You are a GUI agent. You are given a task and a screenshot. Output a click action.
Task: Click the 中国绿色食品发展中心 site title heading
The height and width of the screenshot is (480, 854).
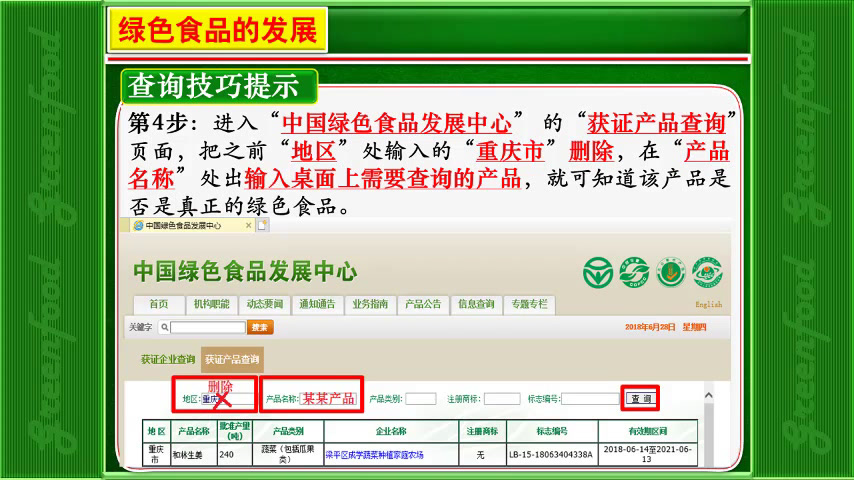[245, 271]
